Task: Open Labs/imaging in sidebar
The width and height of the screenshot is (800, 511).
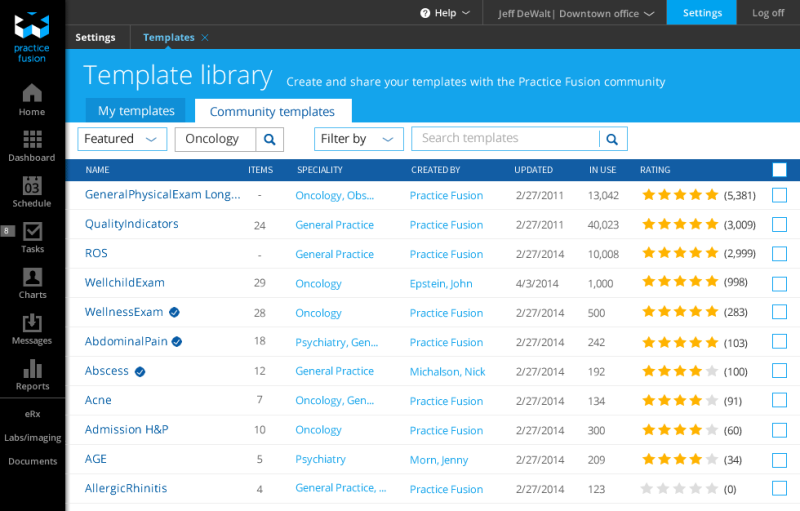Action: [32, 438]
